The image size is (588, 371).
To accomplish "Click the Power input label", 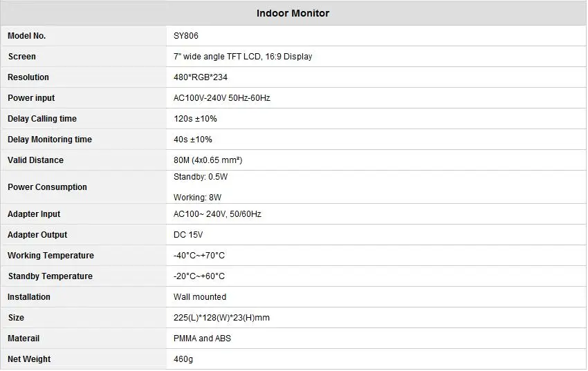I will 31,98.
